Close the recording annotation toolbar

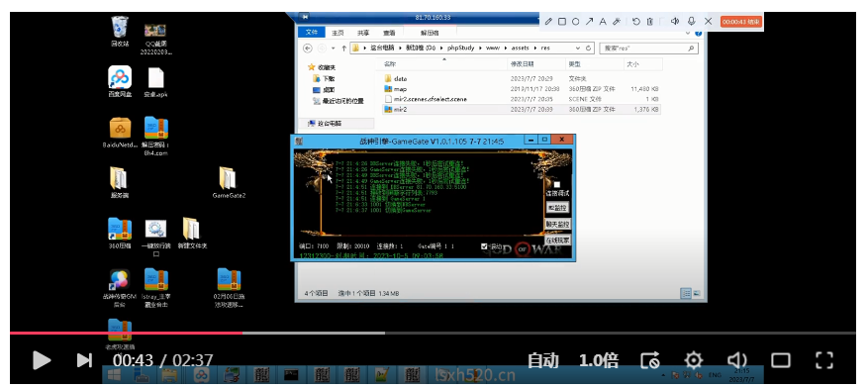pos(708,22)
